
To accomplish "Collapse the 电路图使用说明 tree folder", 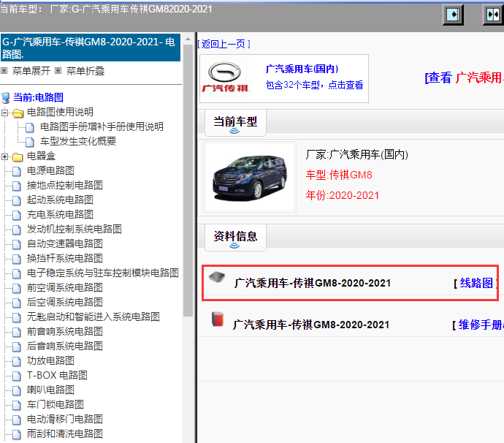I will (4, 113).
